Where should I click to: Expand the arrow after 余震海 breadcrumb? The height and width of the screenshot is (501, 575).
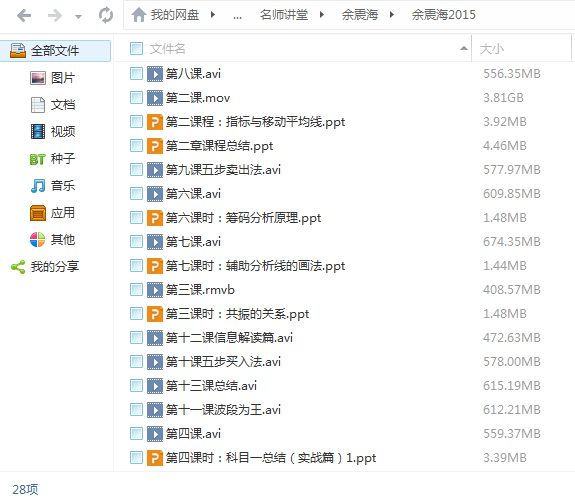392,15
